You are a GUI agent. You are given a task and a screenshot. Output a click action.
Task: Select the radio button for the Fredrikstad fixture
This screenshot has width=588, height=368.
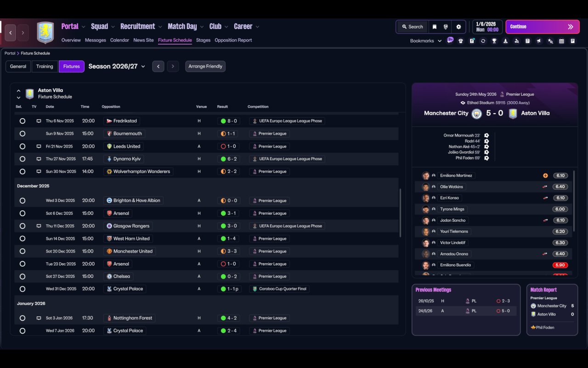(23, 121)
